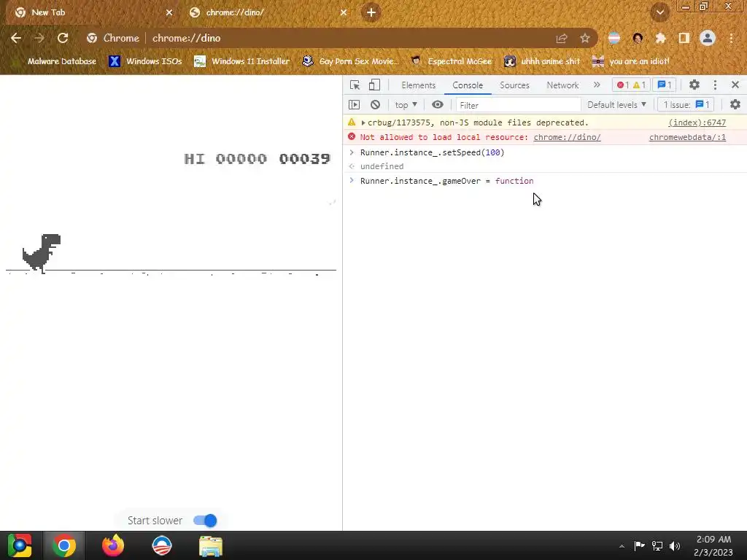Open a new tab with plus button
This screenshot has height=560, width=747.
pyautogui.click(x=371, y=12)
